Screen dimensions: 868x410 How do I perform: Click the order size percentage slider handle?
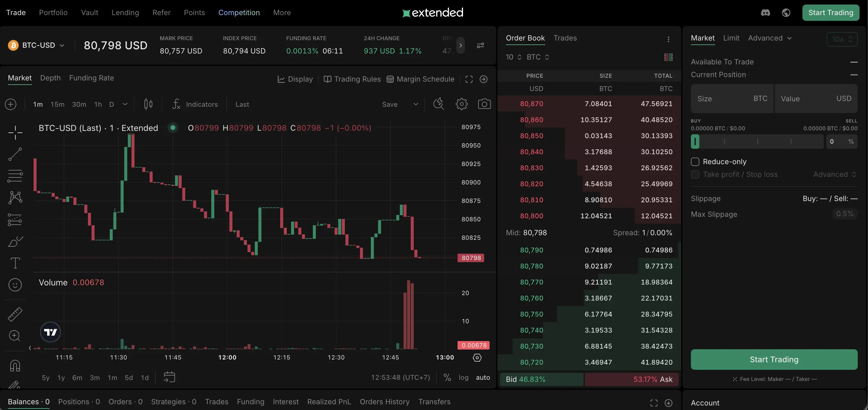695,142
